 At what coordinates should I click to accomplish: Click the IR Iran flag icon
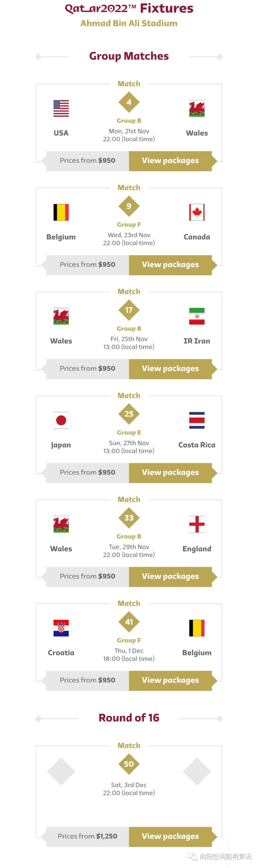[197, 316]
